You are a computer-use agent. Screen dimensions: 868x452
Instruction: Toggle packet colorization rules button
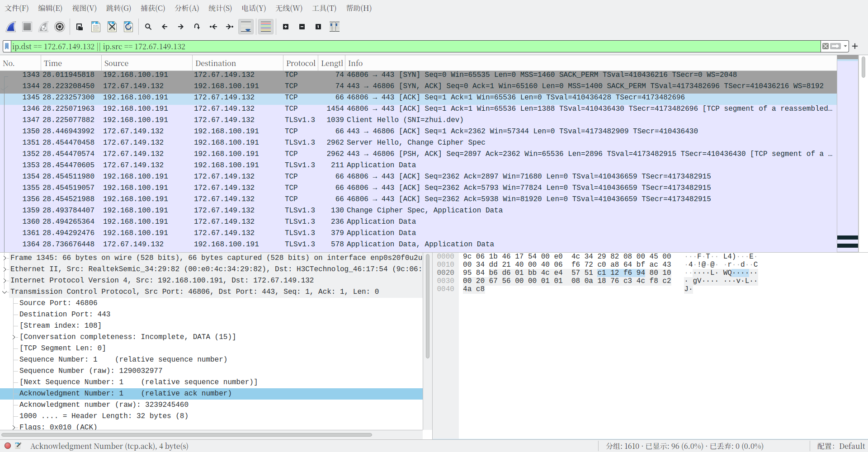tap(266, 27)
